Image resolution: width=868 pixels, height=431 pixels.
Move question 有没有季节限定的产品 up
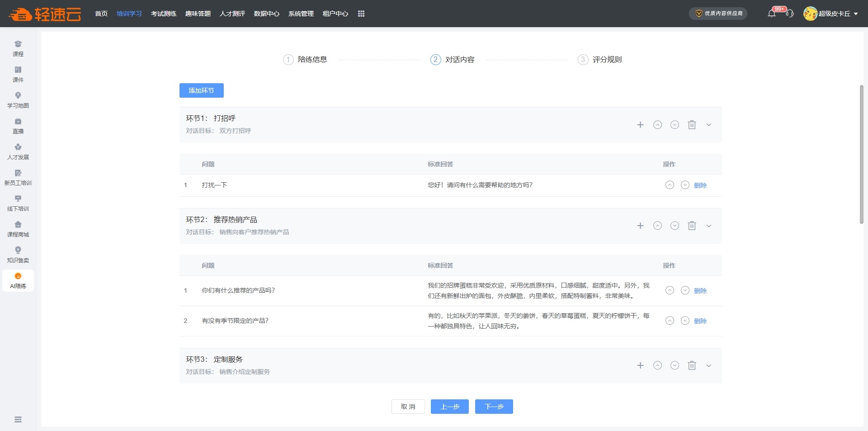670,321
